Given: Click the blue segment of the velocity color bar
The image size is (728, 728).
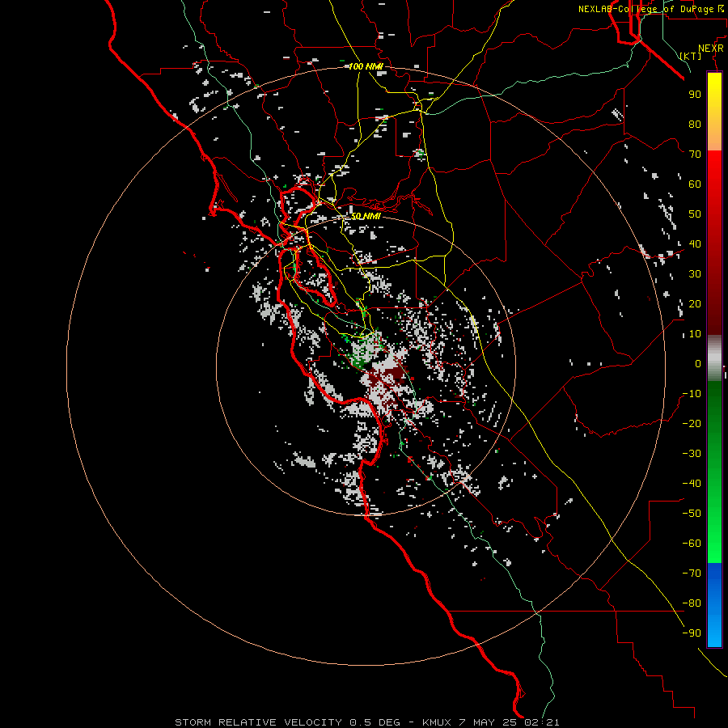Looking at the screenshot, I should (714, 605).
